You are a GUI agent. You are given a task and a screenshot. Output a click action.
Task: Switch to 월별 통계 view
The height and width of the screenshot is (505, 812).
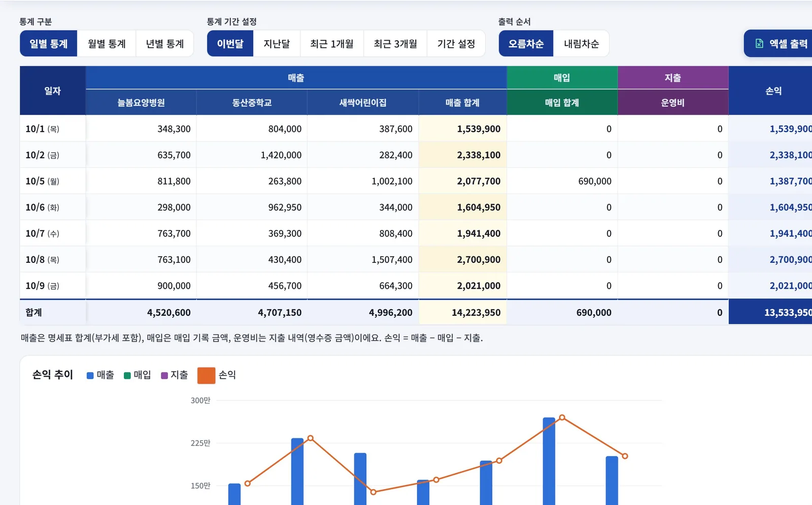tap(107, 44)
